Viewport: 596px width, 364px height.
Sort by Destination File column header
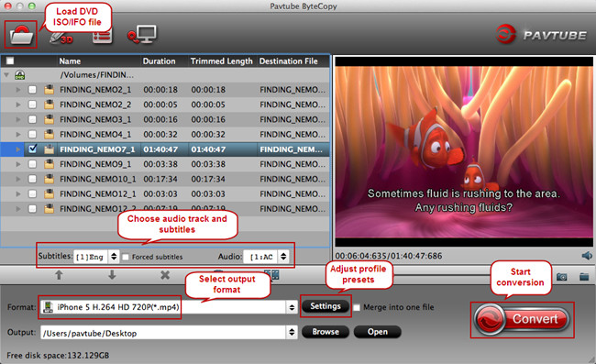288,61
